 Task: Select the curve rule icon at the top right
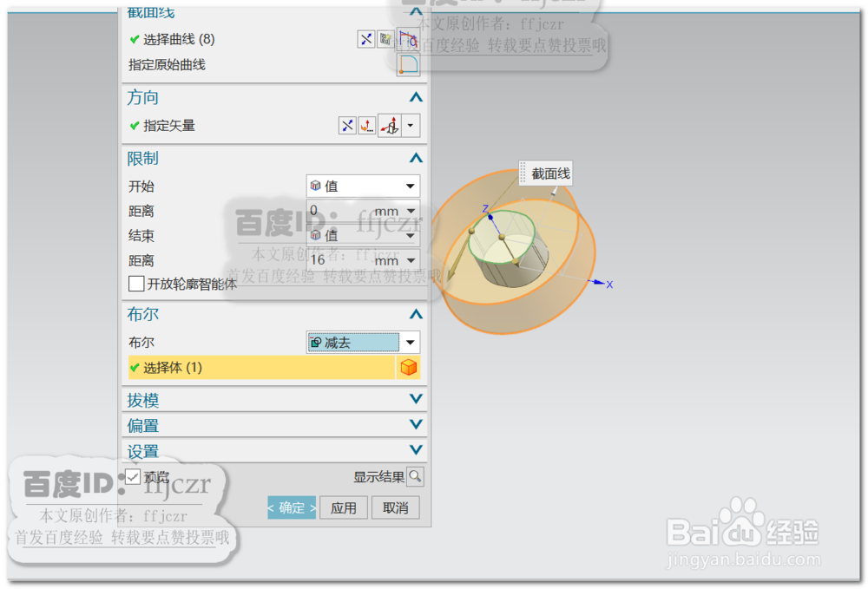pos(408,39)
